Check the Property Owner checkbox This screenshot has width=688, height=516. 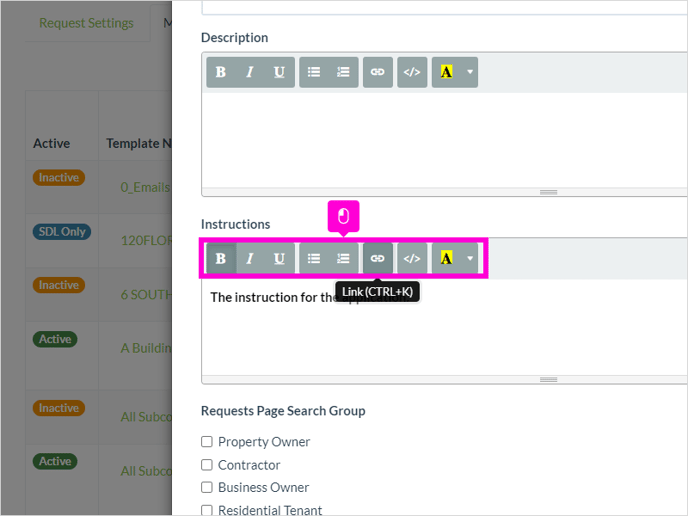(207, 441)
